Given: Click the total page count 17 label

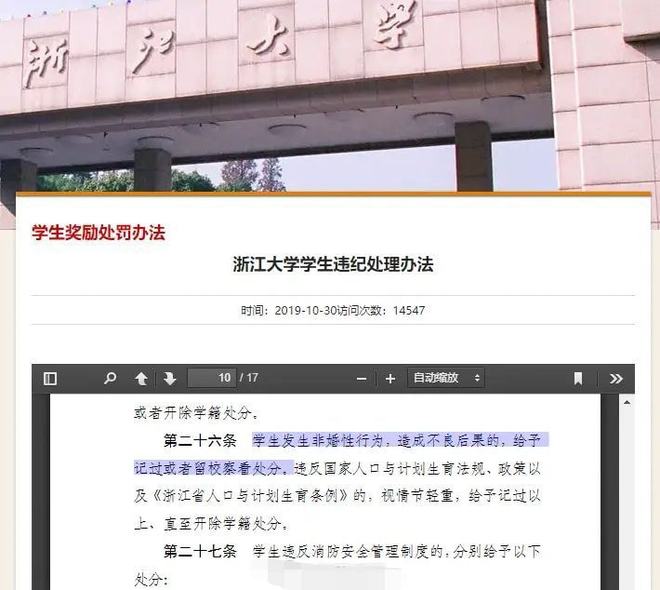Looking at the screenshot, I should click(251, 378).
